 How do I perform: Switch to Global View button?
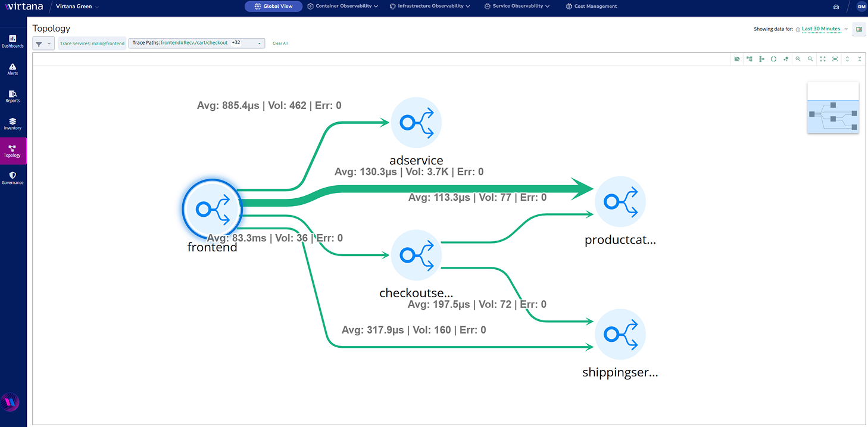[x=273, y=7]
